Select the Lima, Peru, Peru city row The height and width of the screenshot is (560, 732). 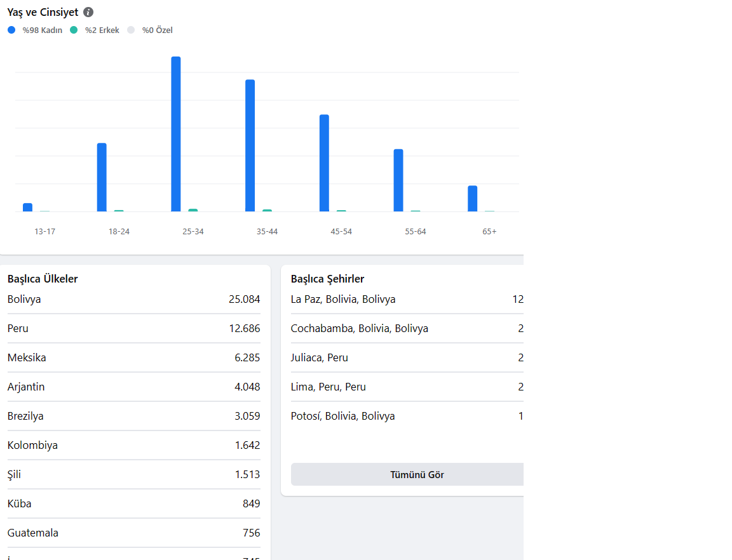click(x=407, y=387)
